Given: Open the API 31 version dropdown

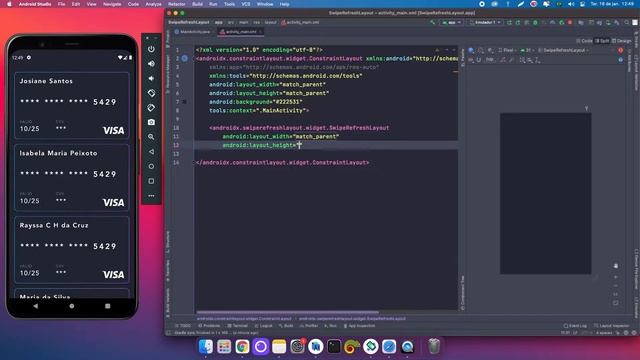Looking at the screenshot, I should (x=527, y=50).
